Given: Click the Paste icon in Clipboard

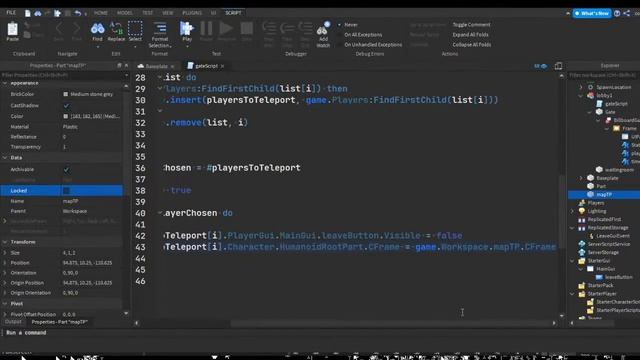Looking at the screenshot, I should pyautogui.click(x=13, y=29).
